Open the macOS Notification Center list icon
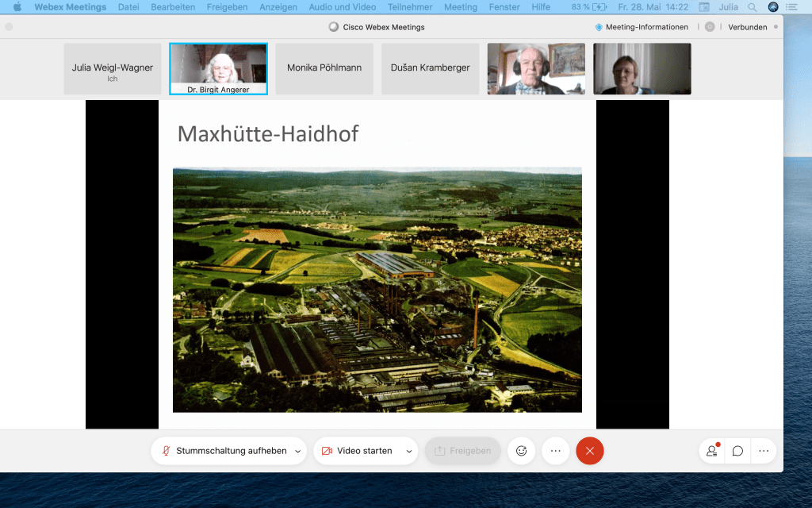This screenshot has width=812, height=508. 791,7
